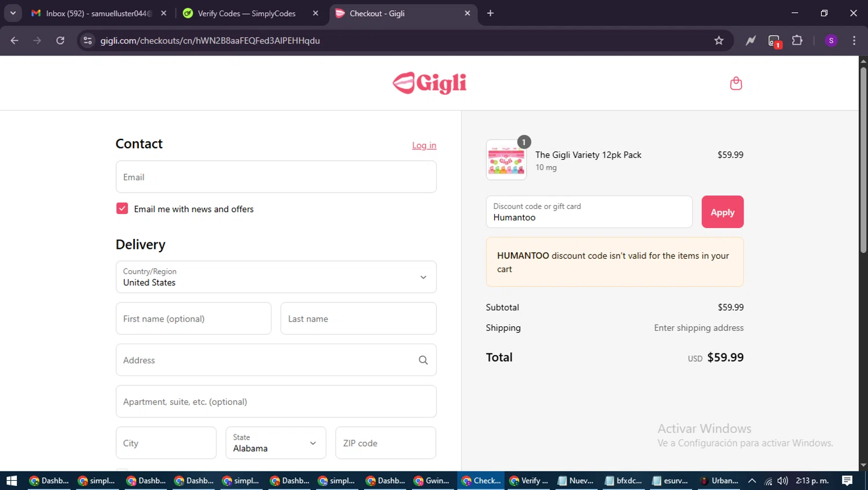Open the Windows Start menu

[x=12, y=481]
